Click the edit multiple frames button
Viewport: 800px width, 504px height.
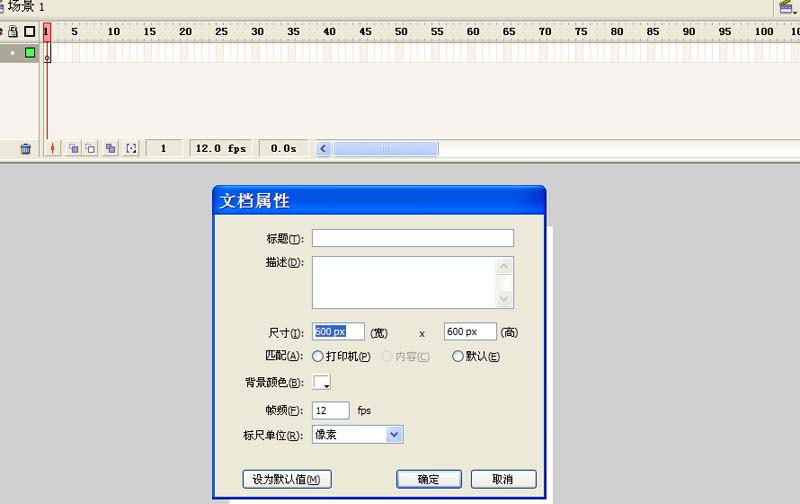[110, 148]
